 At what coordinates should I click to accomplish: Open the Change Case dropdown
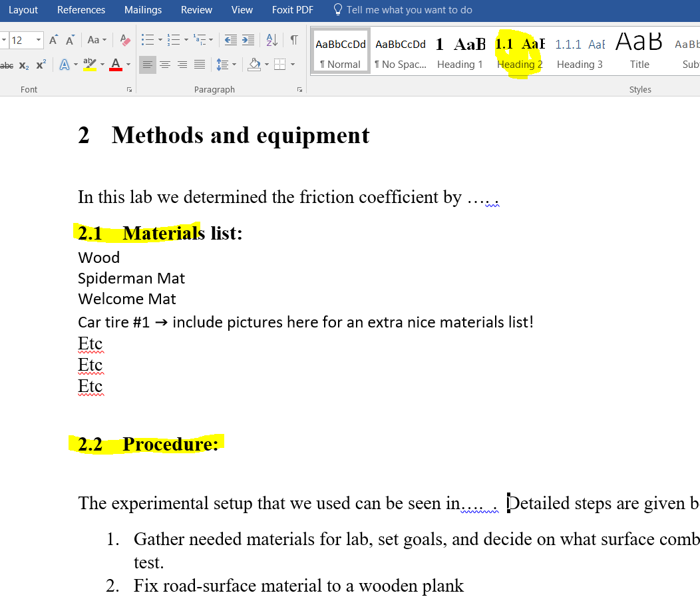(97, 40)
